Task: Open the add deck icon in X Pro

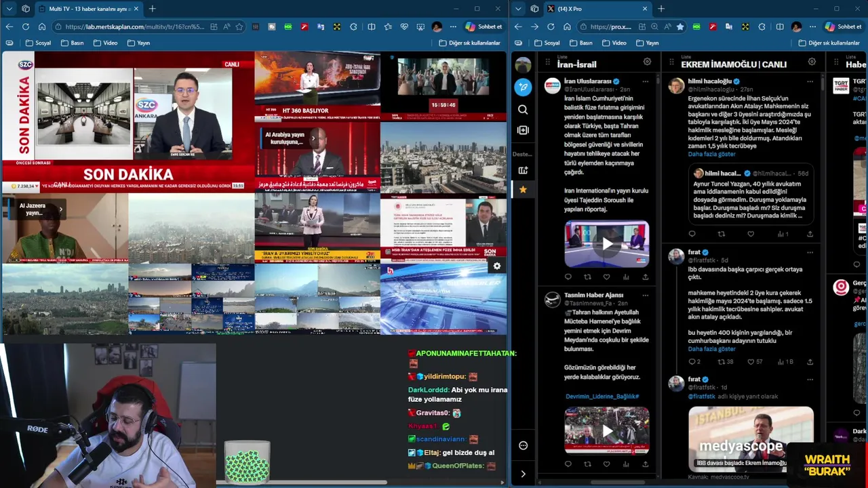Action: [523, 171]
